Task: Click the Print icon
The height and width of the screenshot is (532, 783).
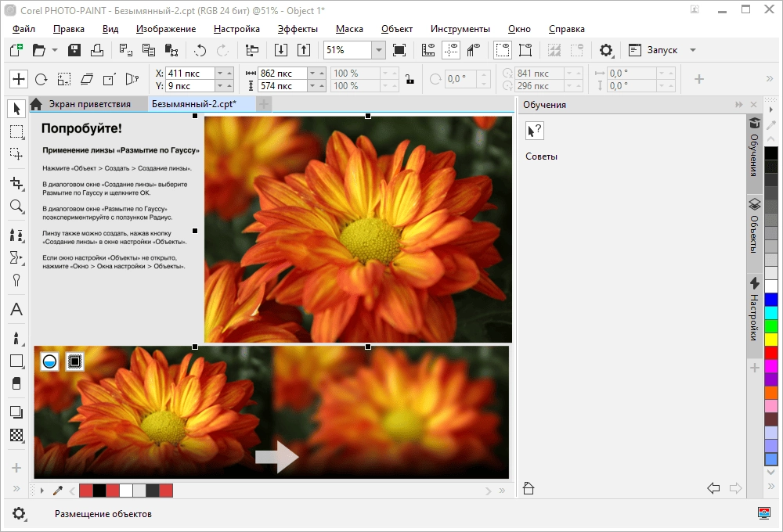Action: click(97, 50)
